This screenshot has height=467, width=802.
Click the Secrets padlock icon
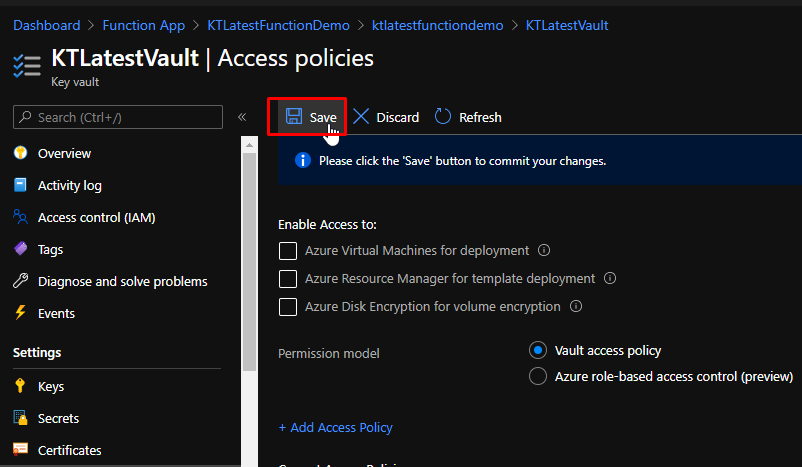coord(20,418)
